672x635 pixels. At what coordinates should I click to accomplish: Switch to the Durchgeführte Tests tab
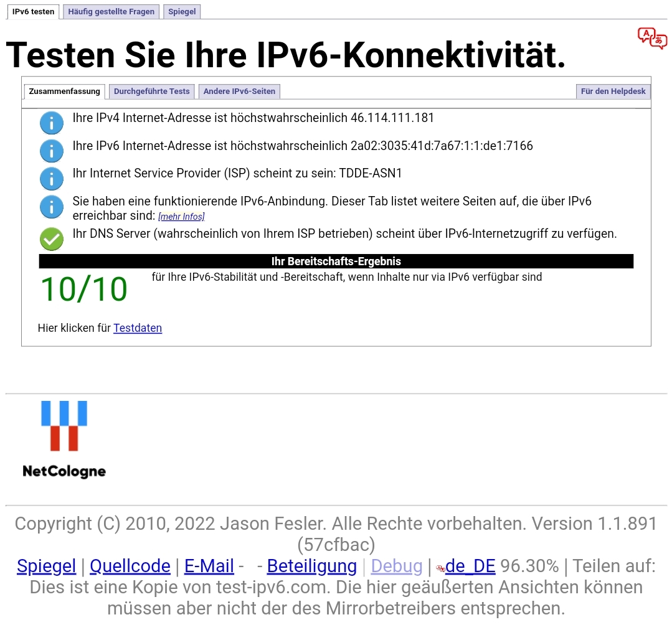(151, 92)
